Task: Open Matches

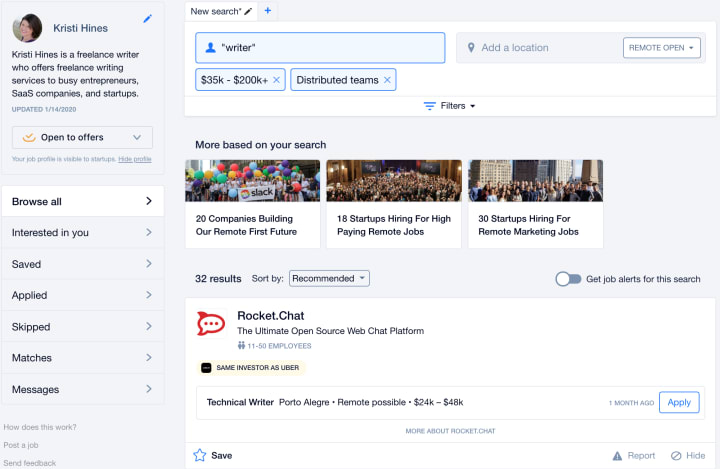Action: tap(83, 357)
